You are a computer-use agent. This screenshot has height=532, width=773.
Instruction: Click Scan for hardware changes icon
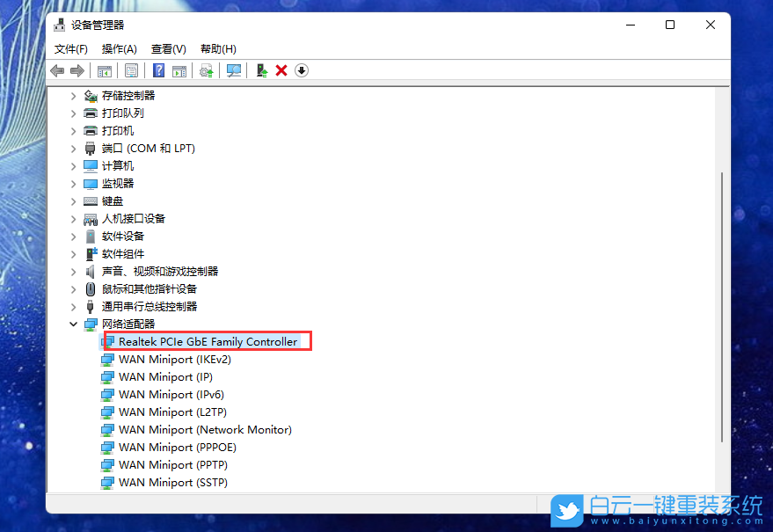[235, 70]
